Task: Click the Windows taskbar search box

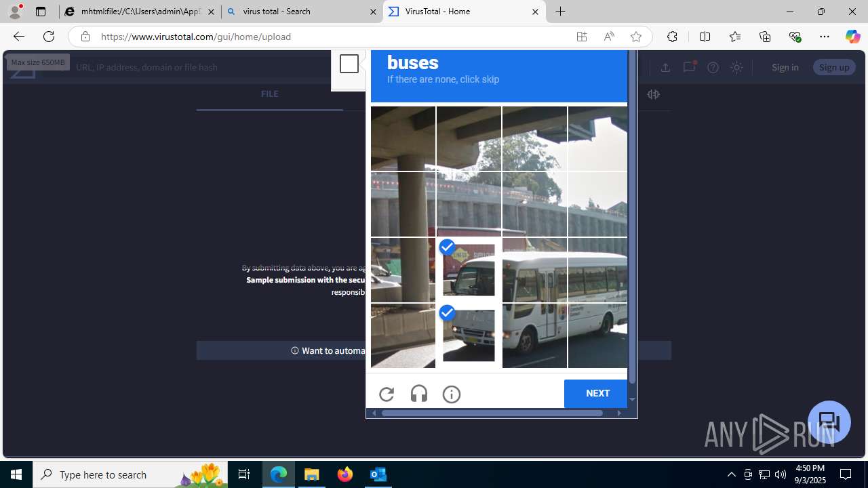Action: click(x=130, y=474)
